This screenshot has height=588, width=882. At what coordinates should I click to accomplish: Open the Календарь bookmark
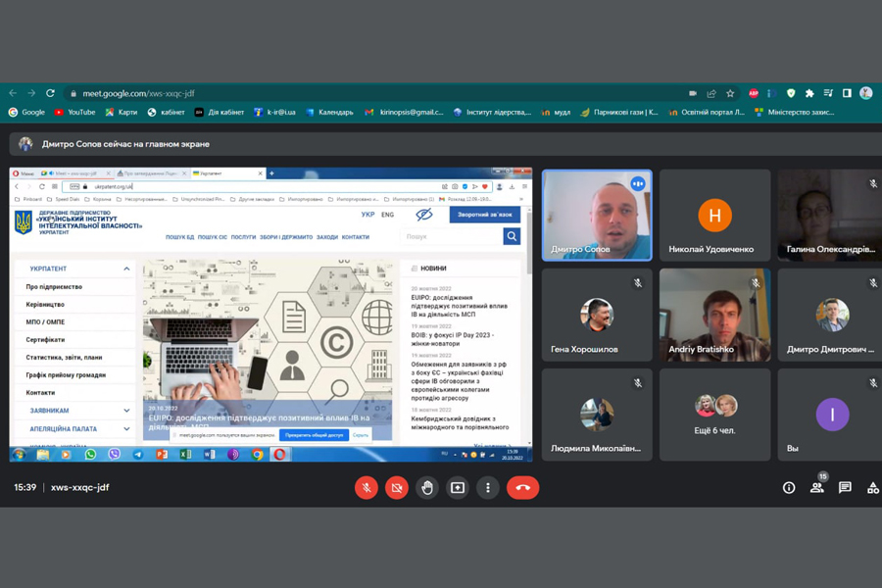coord(329,113)
